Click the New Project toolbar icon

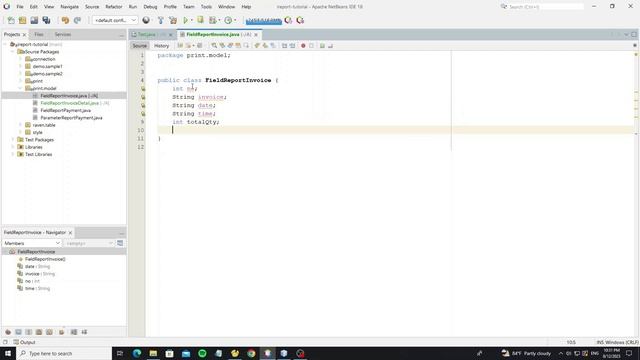22,20
